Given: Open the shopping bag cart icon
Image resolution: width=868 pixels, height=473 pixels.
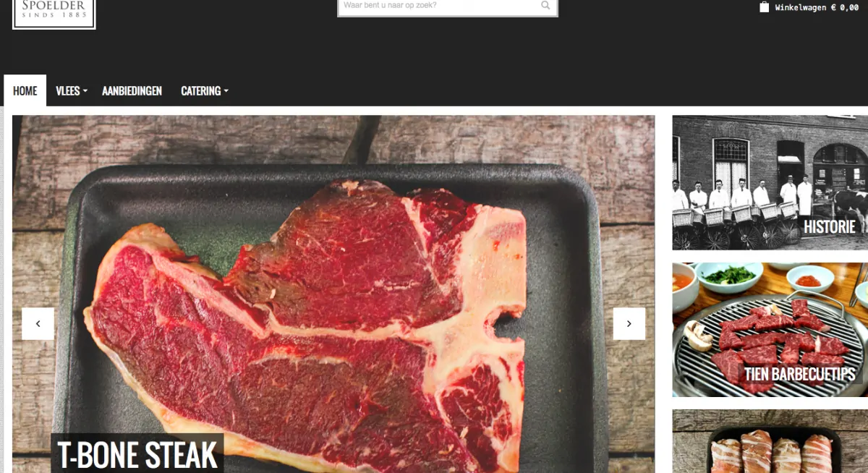Looking at the screenshot, I should [x=765, y=7].
